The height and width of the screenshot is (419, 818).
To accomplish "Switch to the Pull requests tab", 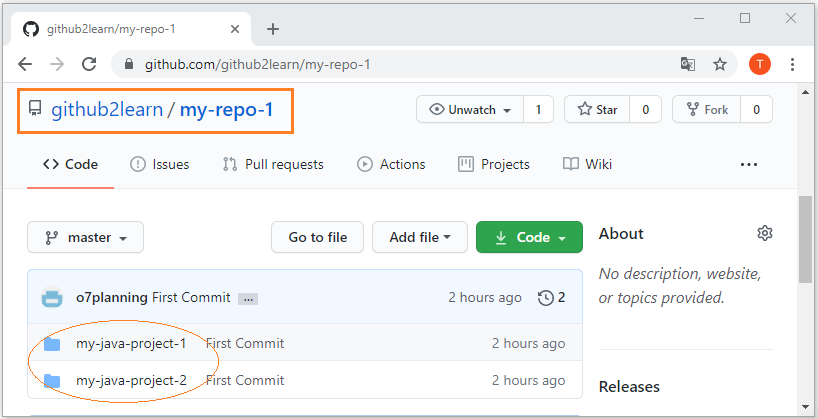I will (x=273, y=165).
